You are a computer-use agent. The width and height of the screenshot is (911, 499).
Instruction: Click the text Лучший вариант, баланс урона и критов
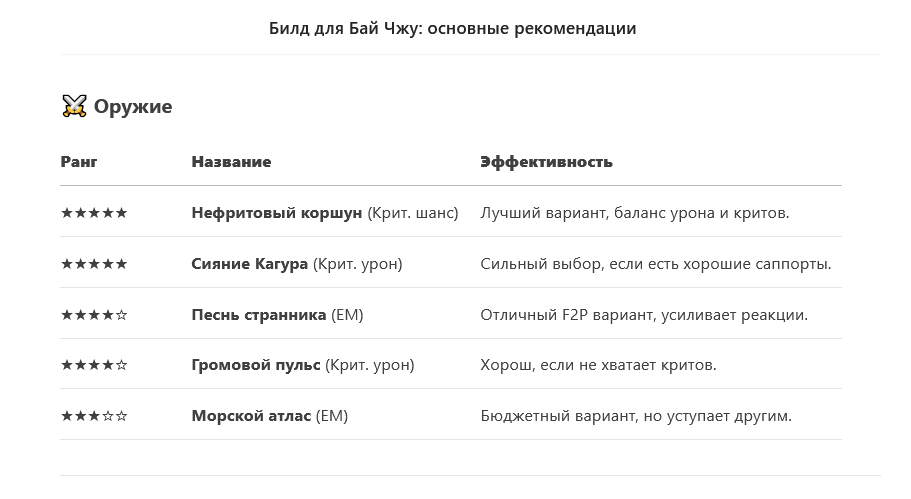[x=634, y=213]
